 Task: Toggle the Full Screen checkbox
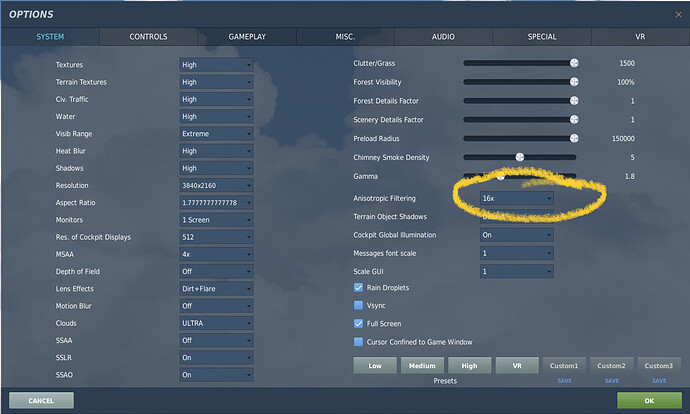pyautogui.click(x=360, y=324)
